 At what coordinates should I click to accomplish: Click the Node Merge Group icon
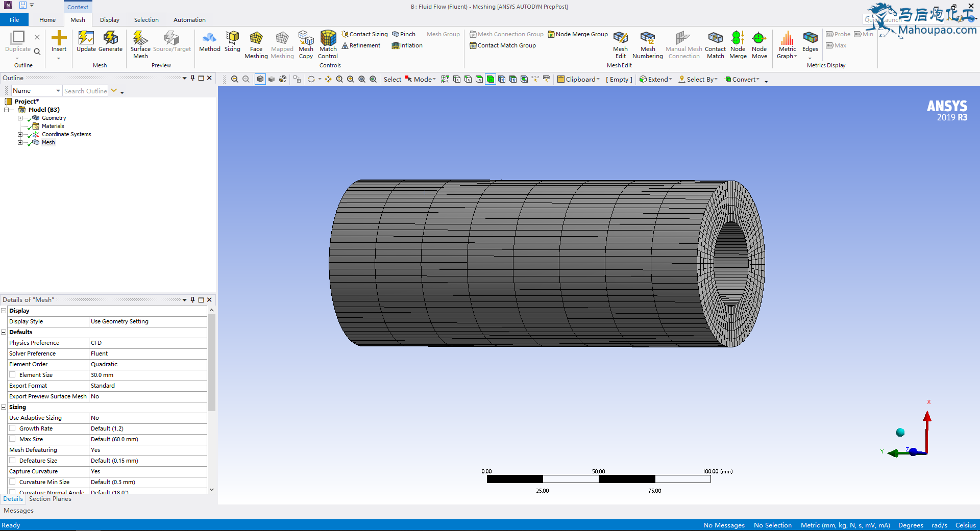(551, 34)
